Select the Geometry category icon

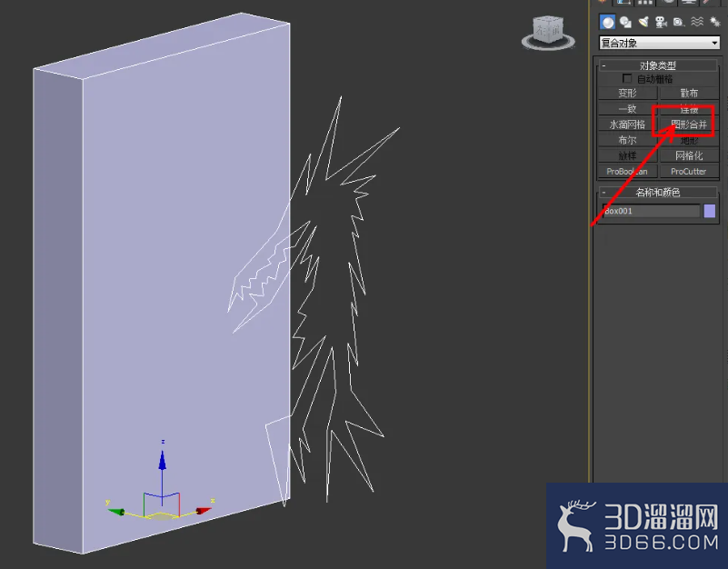pos(607,22)
